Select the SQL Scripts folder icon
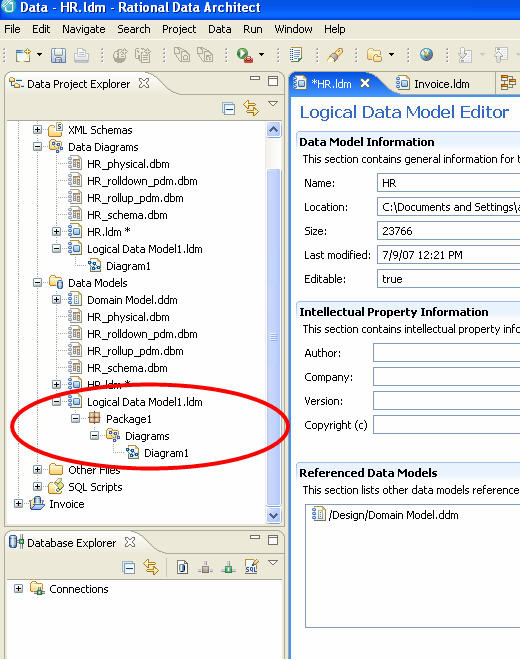 pos(56,487)
